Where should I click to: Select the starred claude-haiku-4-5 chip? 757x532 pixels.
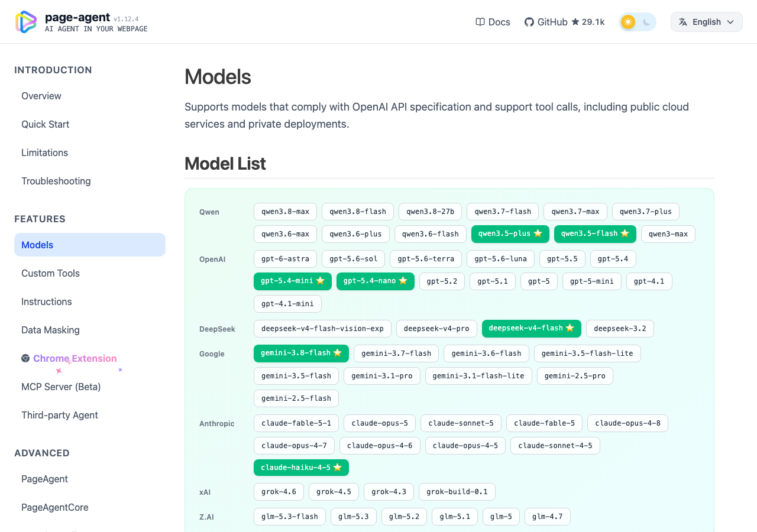[x=301, y=468]
